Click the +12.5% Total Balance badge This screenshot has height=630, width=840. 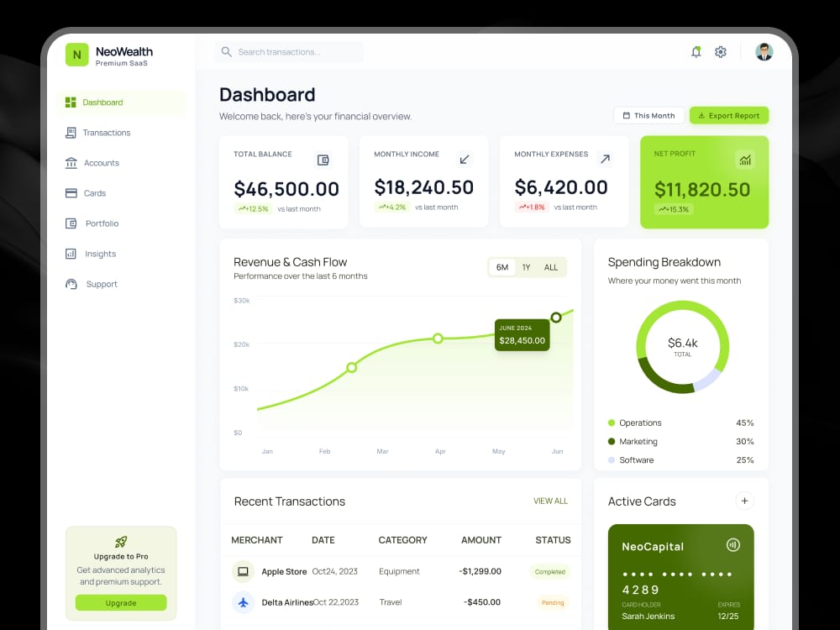[253, 209]
